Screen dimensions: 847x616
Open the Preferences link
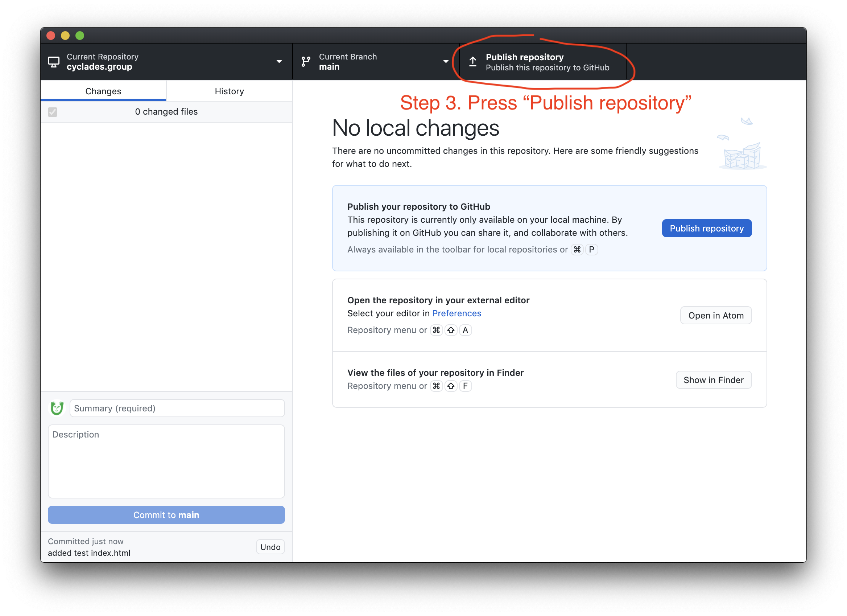pyautogui.click(x=456, y=313)
